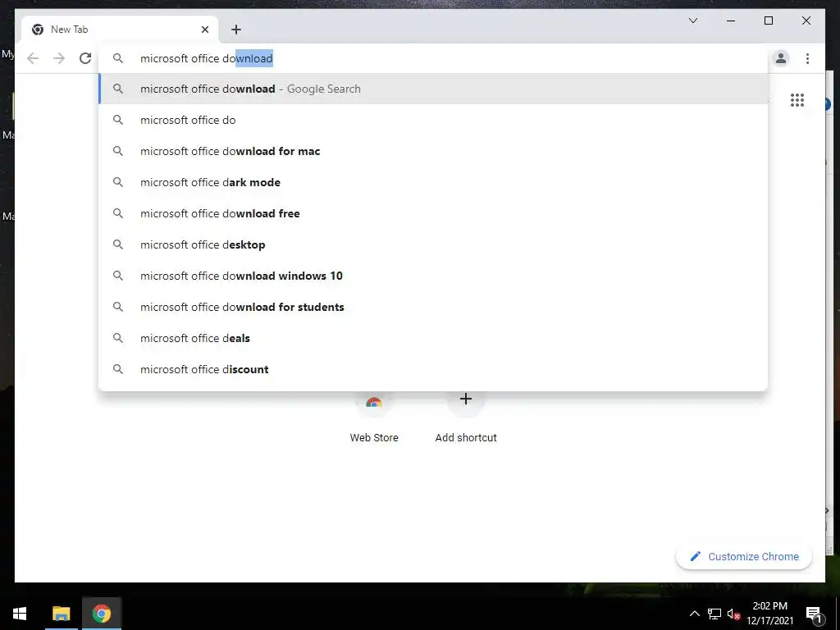The height and width of the screenshot is (630, 840).
Task: Choose the "microsoft office do" suggestion
Action: [433, 120]
